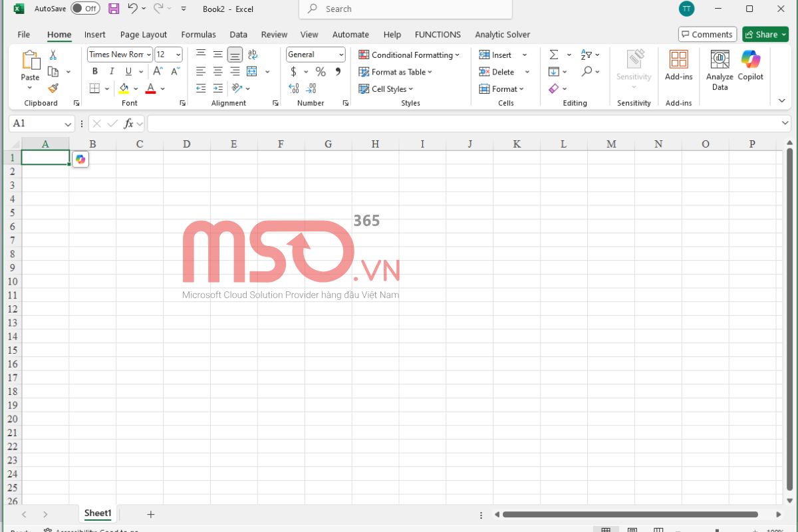Screen dimensions: 798x532
Task: Expand the formula bar chevron
Action: click(785, 124)
